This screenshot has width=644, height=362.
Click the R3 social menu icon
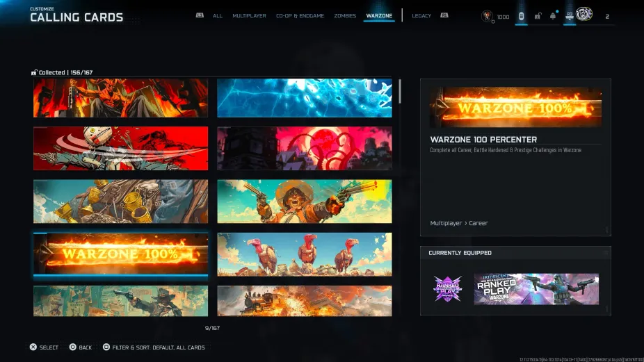point(570,17)
